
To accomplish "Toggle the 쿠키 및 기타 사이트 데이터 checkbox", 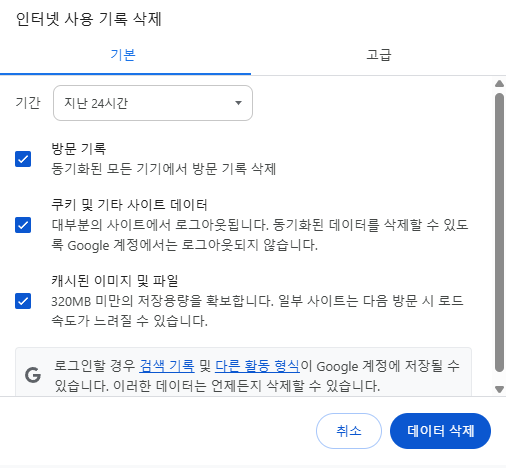I will (x=23, y=225).
